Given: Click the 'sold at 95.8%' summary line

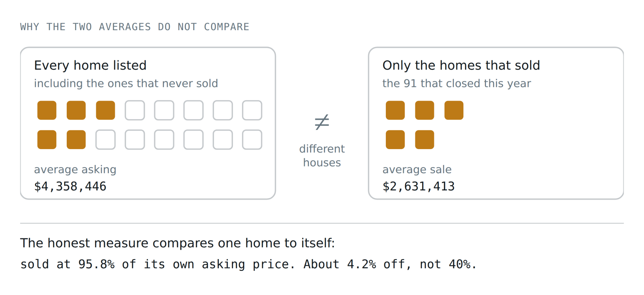Looking at the screenshot, I should (x=248, y=264).
